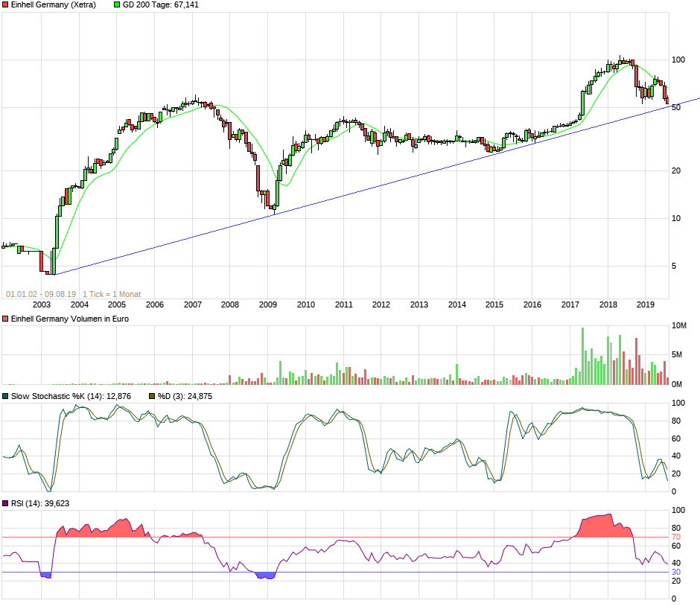700x606 pixels.
Task: Click the 2010 year label on time axis
Action: [x=306, y=304]
